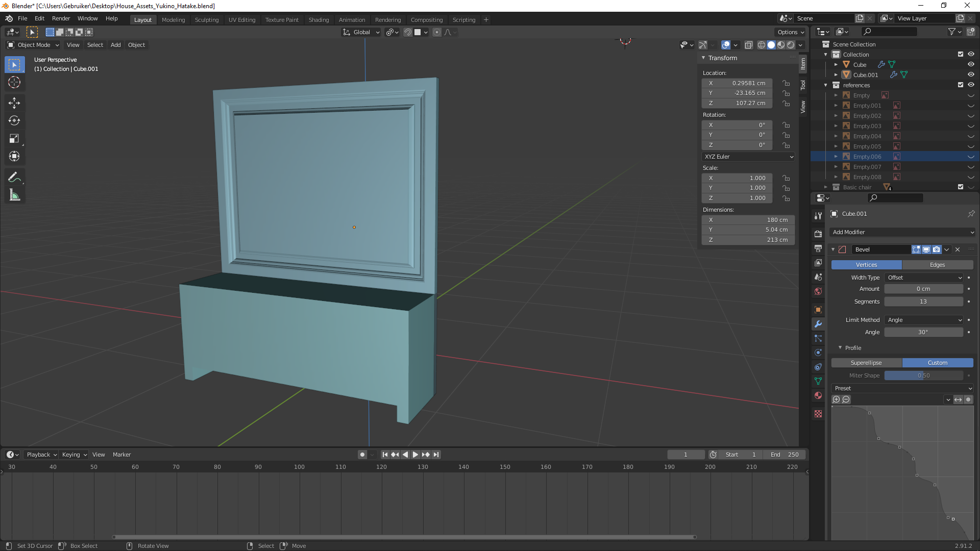The height and width of the screenshot is (551, 980).
Task: Set bevel mode to Edges
Action: [937, 265]
